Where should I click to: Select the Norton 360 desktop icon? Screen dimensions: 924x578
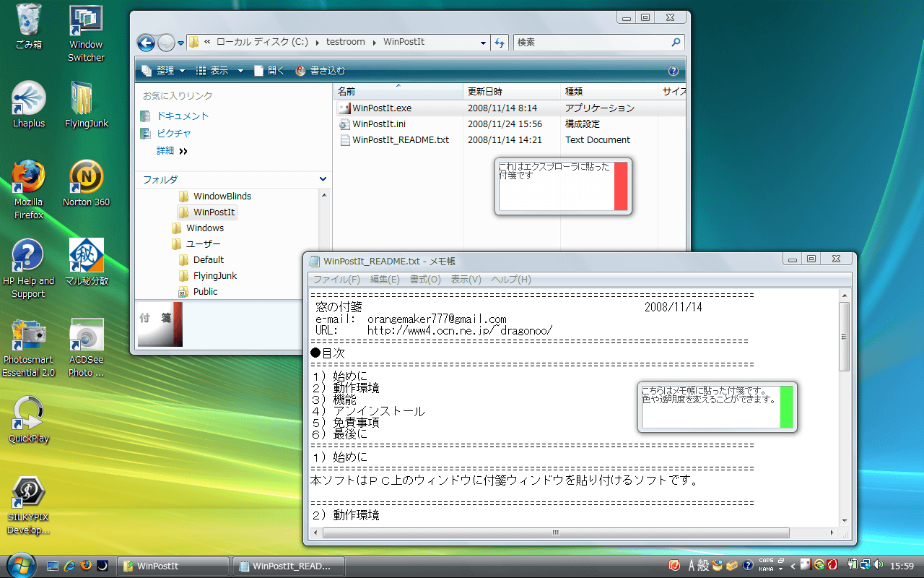tap(86, 184)
